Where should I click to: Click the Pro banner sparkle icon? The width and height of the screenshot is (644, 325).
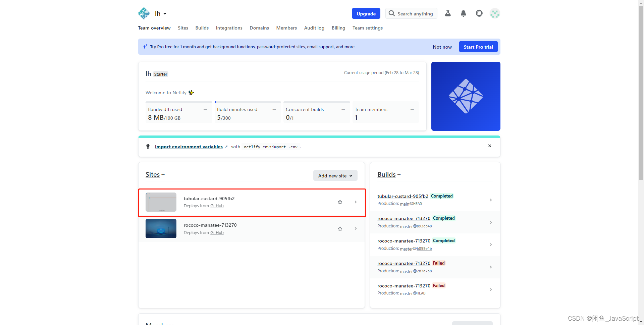[145, 47]
